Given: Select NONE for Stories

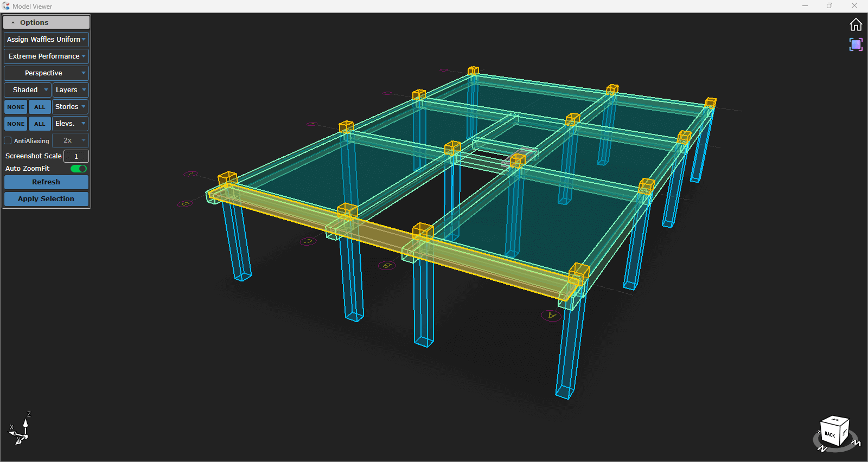Looking at the screenshot, I should tap(16, 107).
